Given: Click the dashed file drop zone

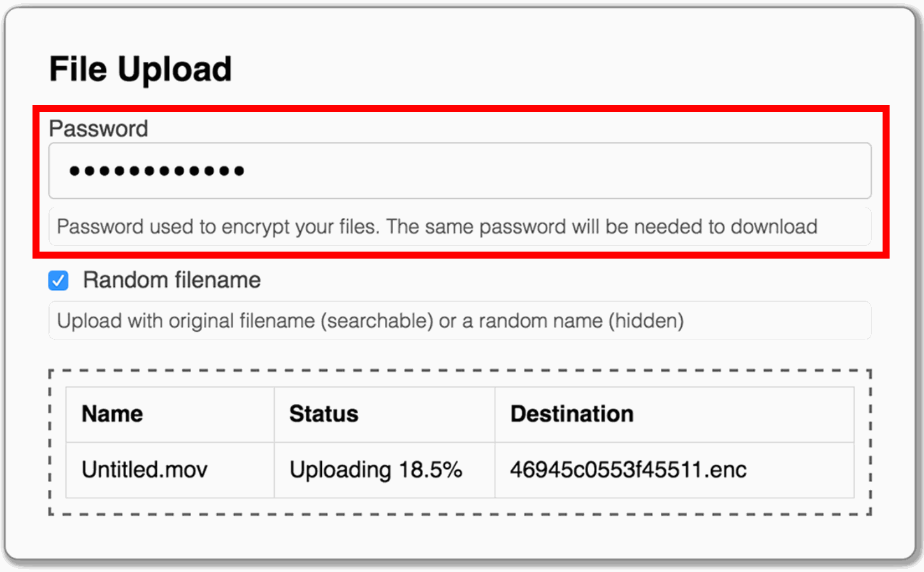Looking at the screenshot, I should point(460,441).
